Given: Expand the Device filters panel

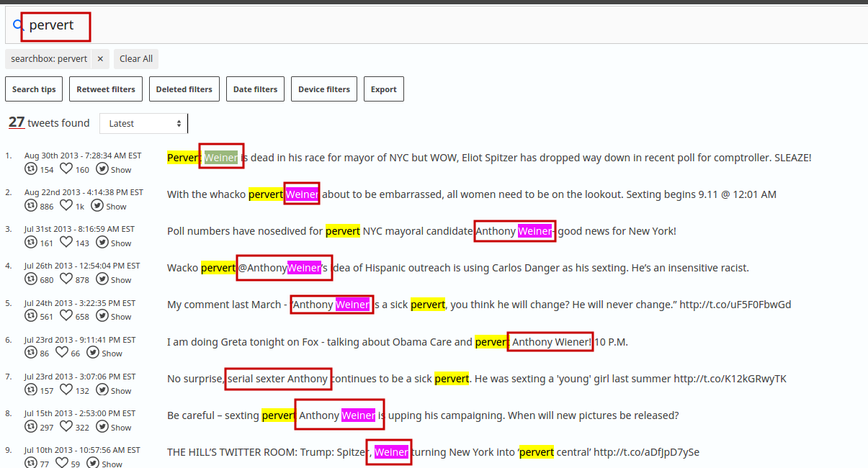Looking at the screenshot, I should tap(323, 89).
